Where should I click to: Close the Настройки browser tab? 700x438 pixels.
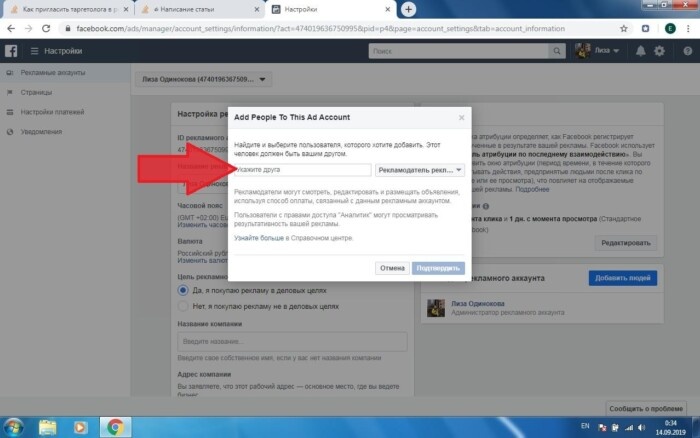coord(388,9)
